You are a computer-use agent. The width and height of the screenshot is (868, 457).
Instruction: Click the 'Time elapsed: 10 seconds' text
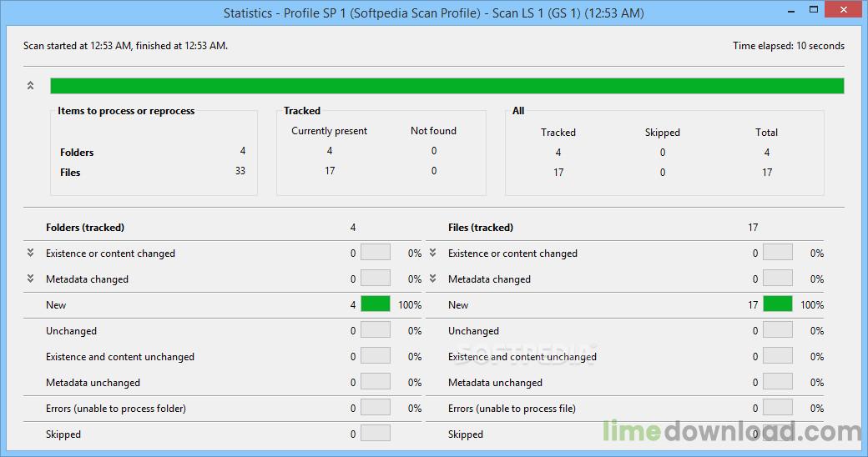coord(789,46)
